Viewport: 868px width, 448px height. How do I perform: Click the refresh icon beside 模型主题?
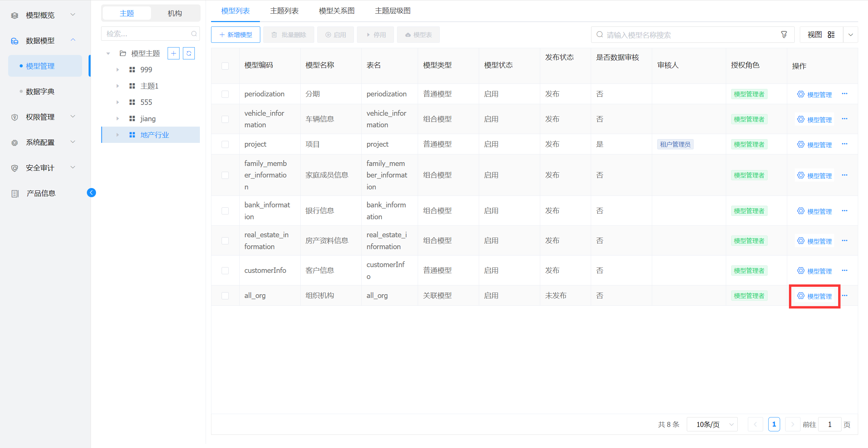coord(189,53)
